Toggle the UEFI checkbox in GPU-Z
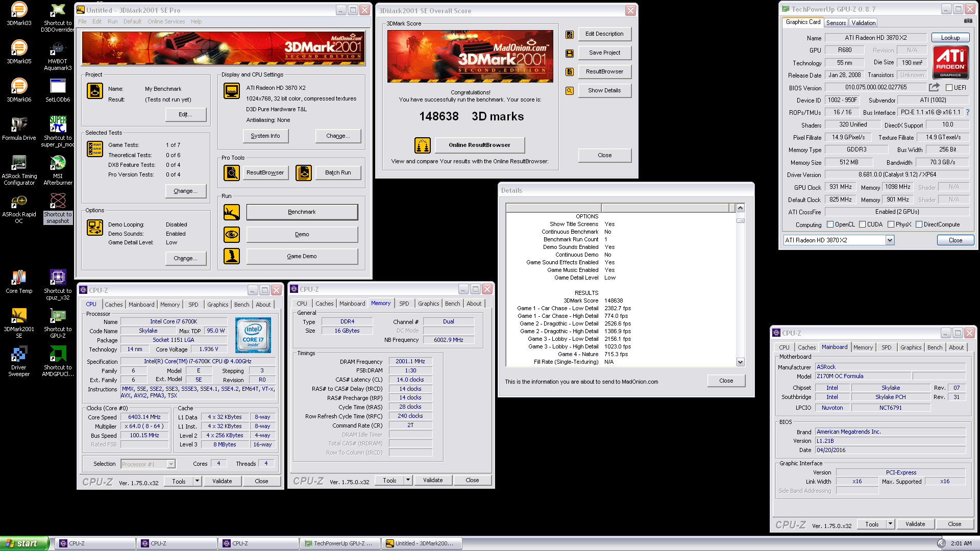This screenshot has height=551, width=980. coord(949,88)
